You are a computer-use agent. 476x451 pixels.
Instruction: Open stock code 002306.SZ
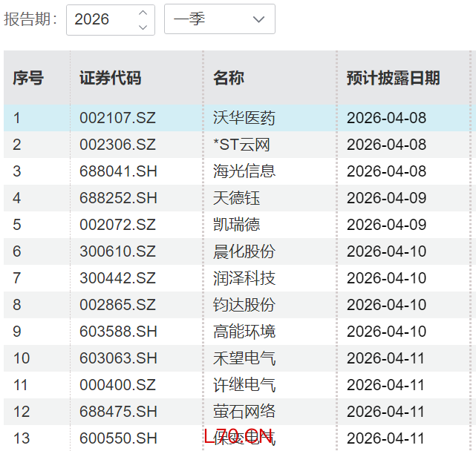click(x=118, y=145)
